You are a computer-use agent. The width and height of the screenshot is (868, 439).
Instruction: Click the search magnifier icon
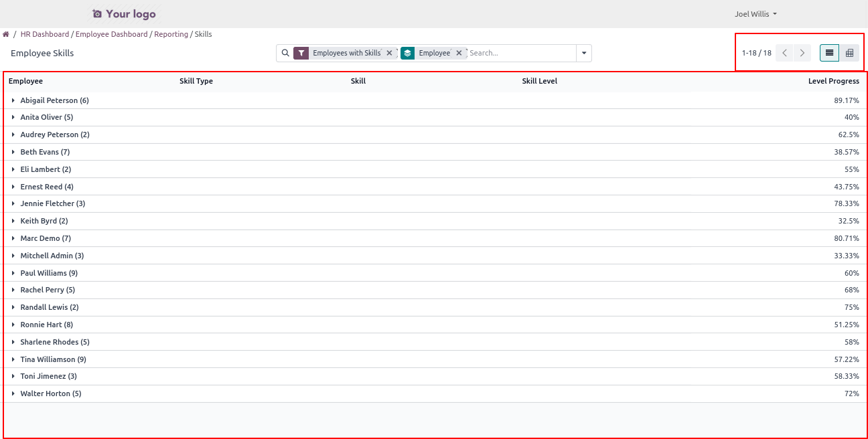285,53
